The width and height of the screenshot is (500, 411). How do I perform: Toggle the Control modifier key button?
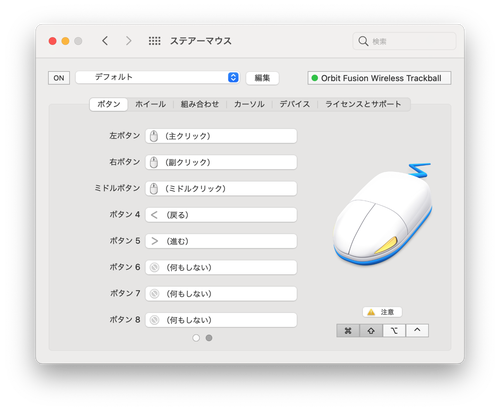tap(417, 331)
